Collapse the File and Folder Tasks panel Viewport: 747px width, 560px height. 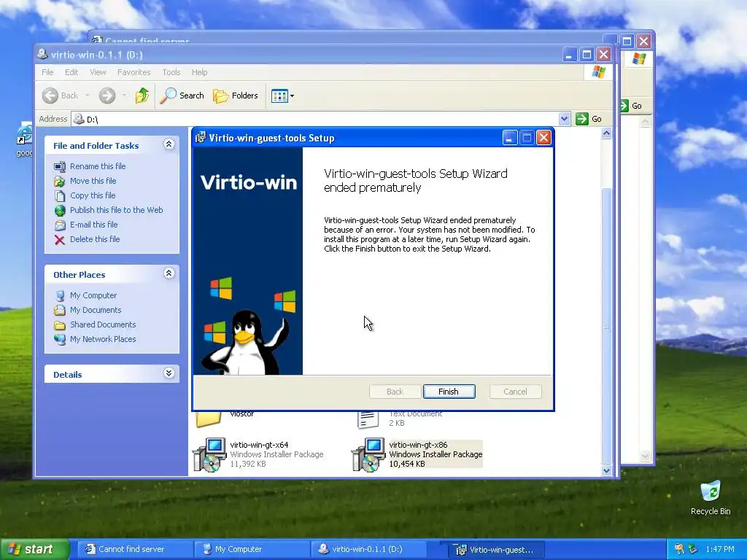click(x=169, y=144)
